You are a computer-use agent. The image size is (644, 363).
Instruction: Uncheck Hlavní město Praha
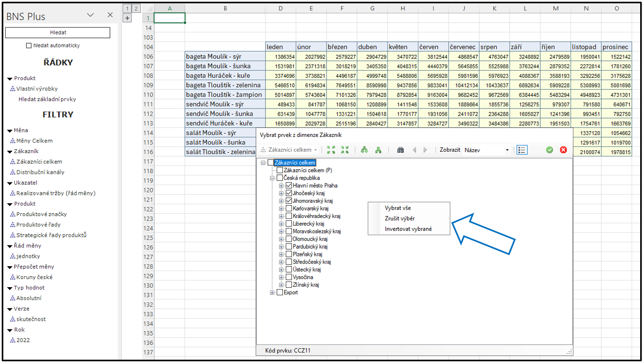pyautogui.click(x=289, y=185)
